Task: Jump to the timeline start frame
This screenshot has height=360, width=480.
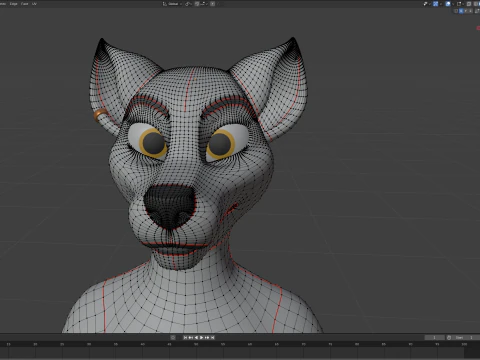Action: tap(186, 338)
